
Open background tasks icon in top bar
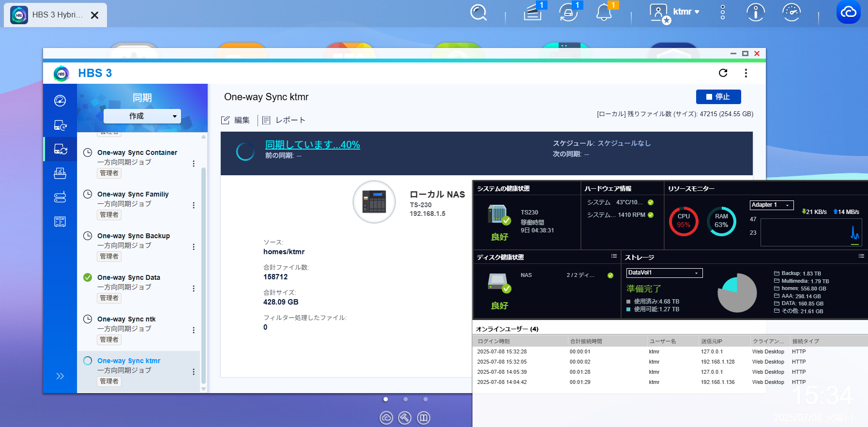pyautogui.click(x=533, y=12)
